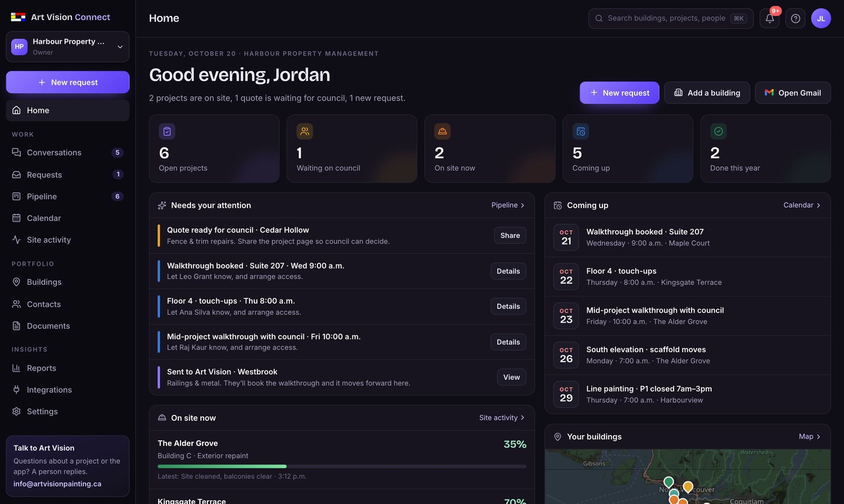Click the On site now hard-hat icon
The image size is (844, 504).
click(443, 131)
